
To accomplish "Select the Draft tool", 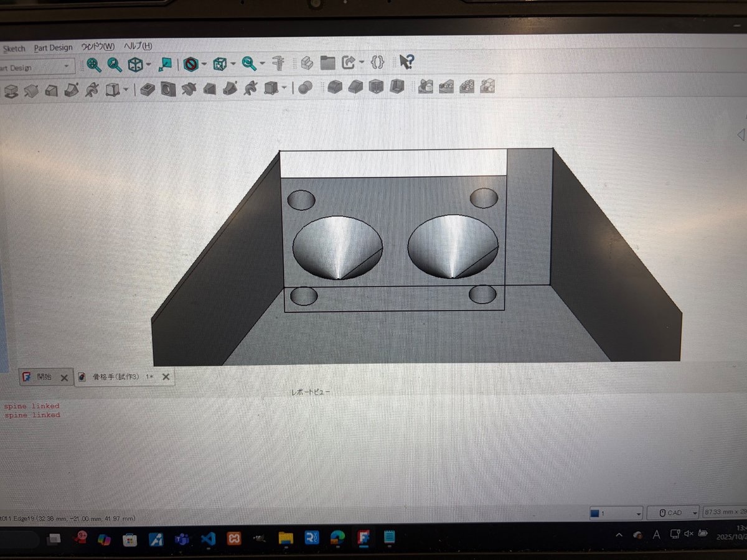I will (376, 86).
